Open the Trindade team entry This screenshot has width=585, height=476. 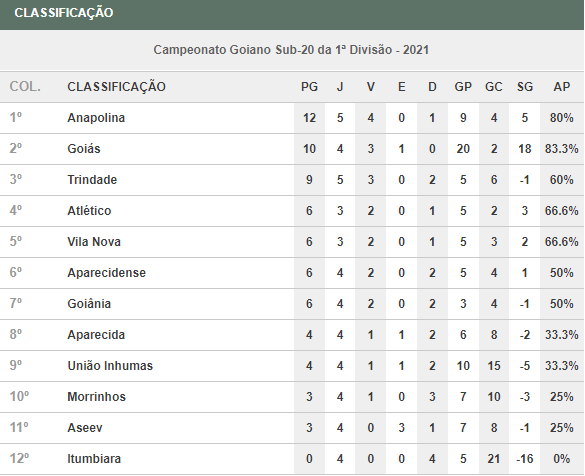[x=92, y=180]
